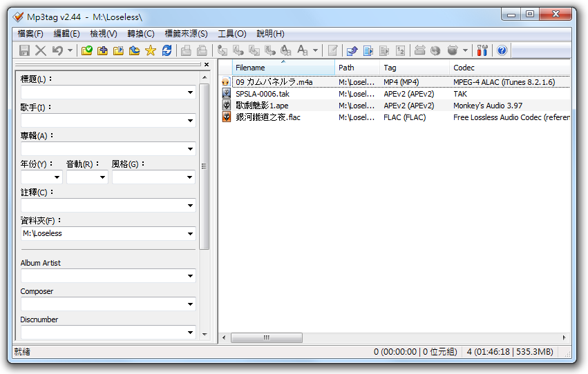Open the 檔案(F) menu
Screen dimensions: 588x374
(30, 34)
